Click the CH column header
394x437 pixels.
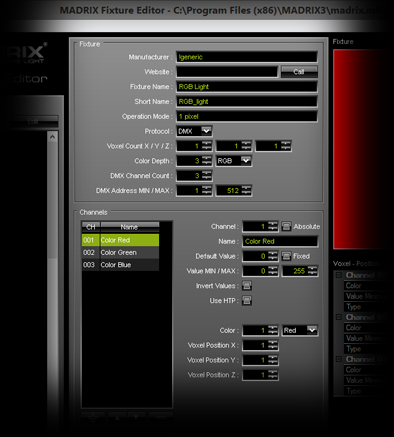click(91, 227)
